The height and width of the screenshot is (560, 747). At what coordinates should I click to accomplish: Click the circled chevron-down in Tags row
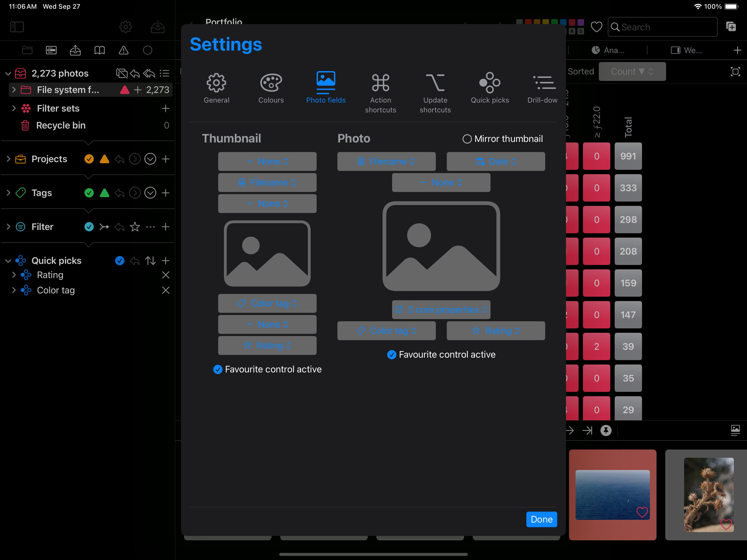click(x=150, y=193)
